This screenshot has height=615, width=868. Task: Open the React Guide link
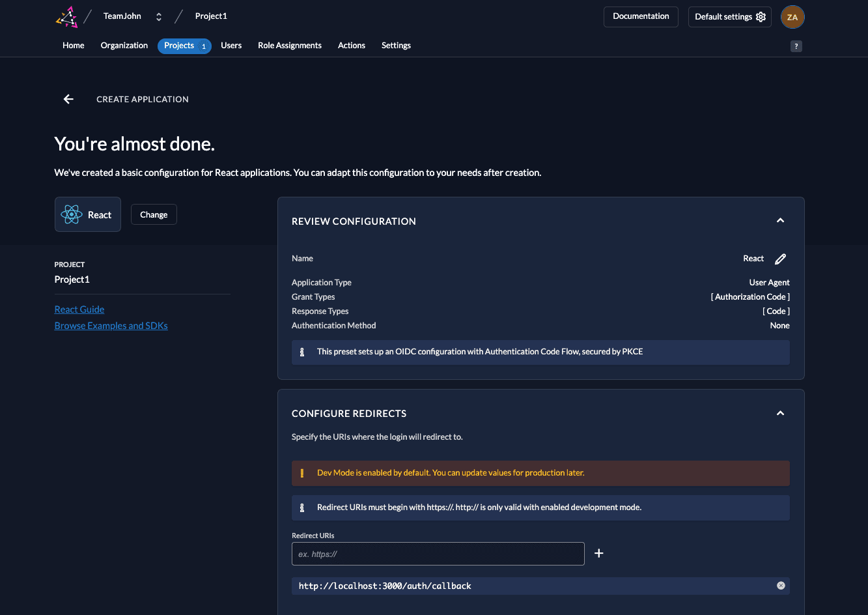tap(79, 309)
